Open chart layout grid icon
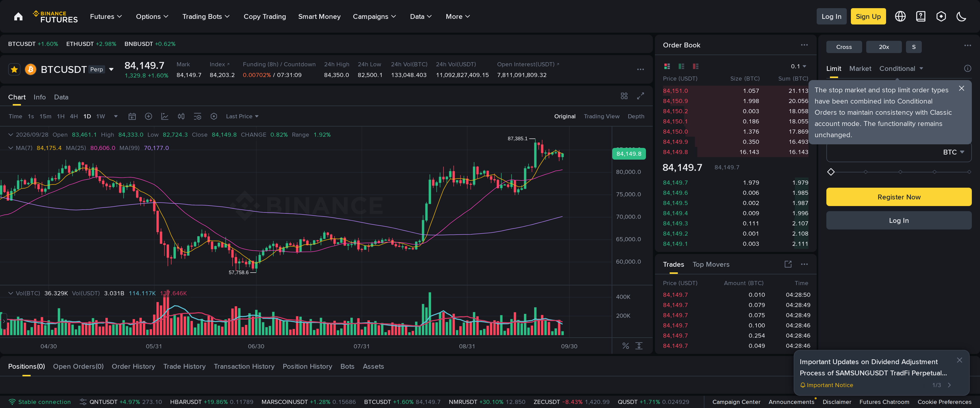This screenshot has height=408, width=980. tap(624, 96)
